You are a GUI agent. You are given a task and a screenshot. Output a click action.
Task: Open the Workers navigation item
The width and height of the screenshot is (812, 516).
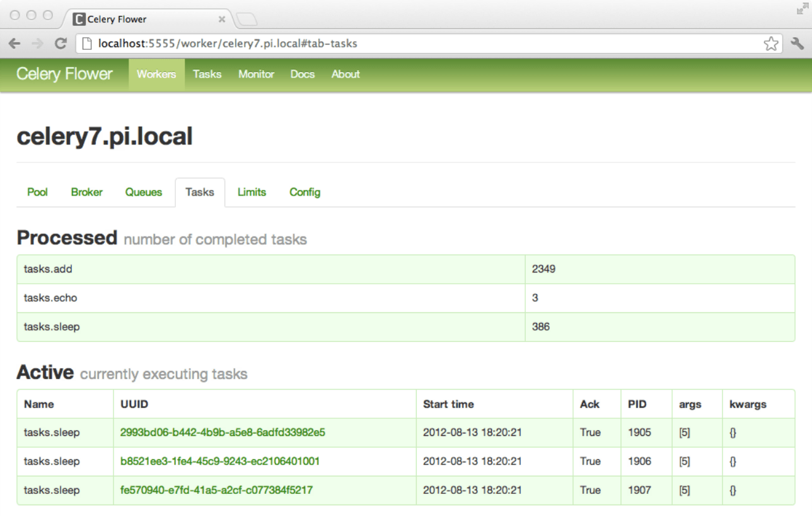tap(156, 74)
